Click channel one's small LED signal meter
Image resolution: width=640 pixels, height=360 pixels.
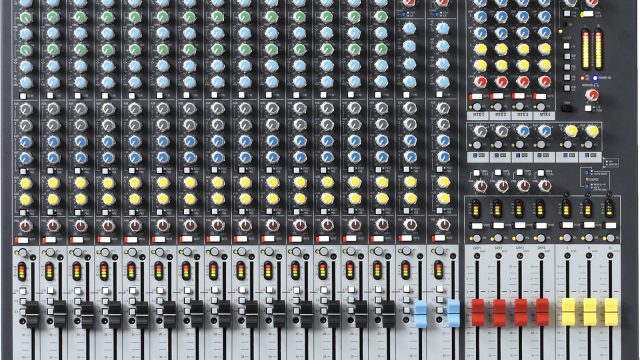[22, 271]
